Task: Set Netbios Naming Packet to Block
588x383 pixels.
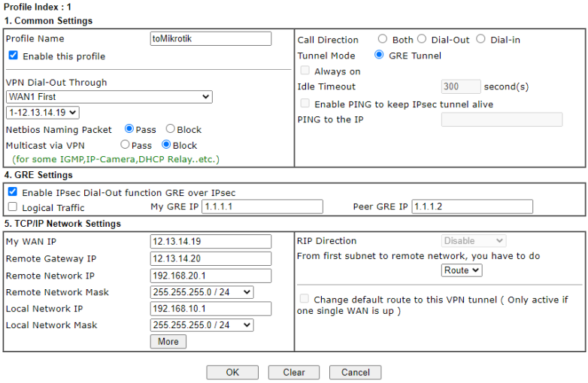Action: [171, 129]
